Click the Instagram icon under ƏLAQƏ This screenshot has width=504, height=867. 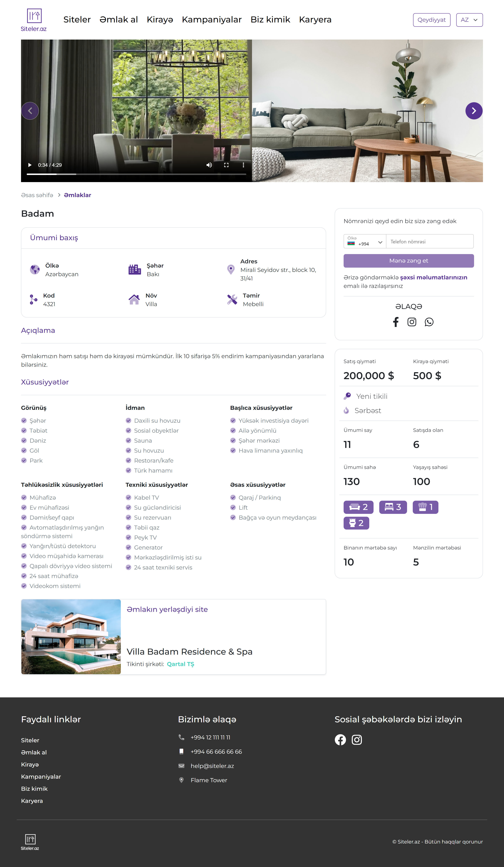pos(412,322)
